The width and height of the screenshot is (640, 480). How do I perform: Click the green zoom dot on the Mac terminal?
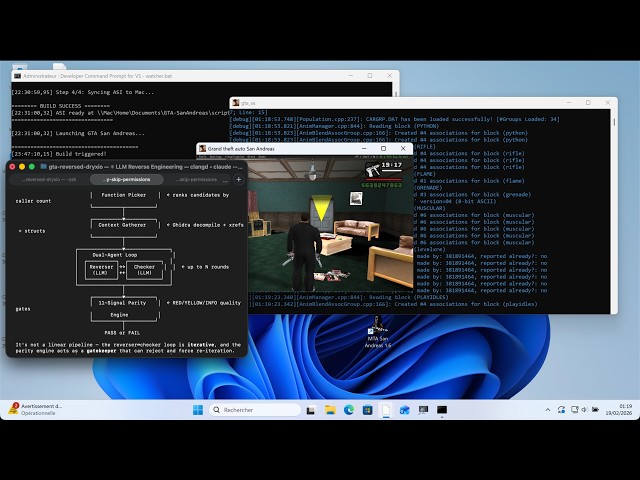pos(32,167)
